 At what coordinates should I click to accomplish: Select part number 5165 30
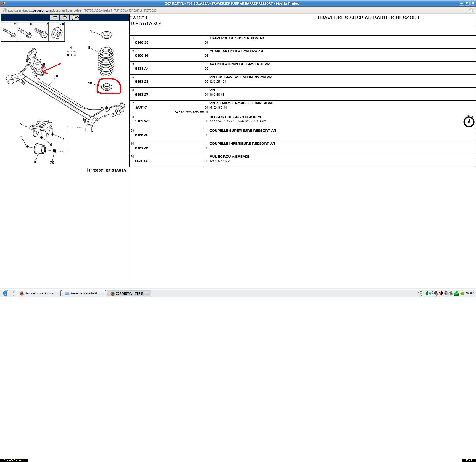click(142, 135)
